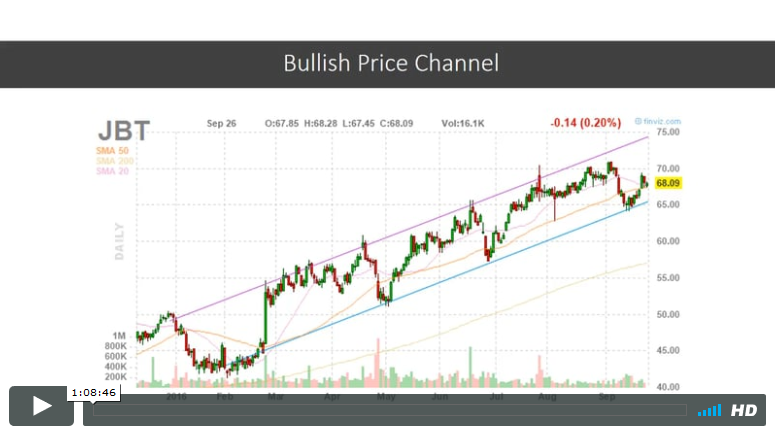Click the 1:08:46 timestamp tooltip
Screen dimensions: 775x436
click(x=93, y=393)
